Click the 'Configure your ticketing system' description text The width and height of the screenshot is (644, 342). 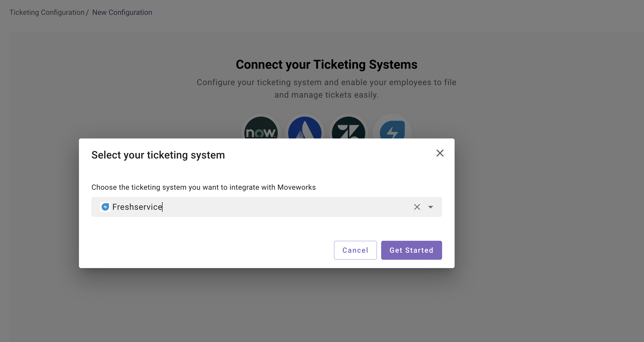(x=326, y=82)
